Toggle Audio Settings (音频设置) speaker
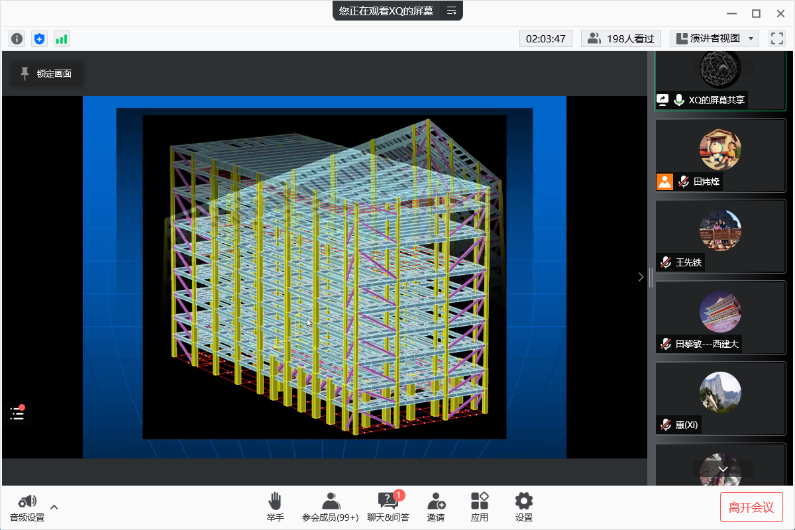795x530 pixels. pyautogui.click(x=27, y=507)
